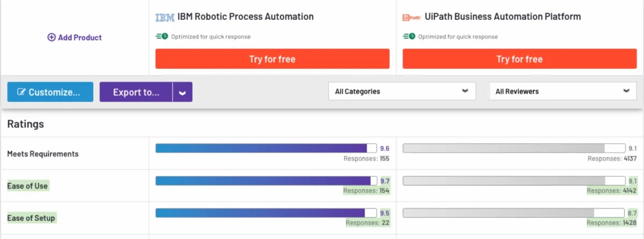The height and width of the screenshot is (239, 644).
Task: Click the Add Product plus icon
Action: click(52, 38)
